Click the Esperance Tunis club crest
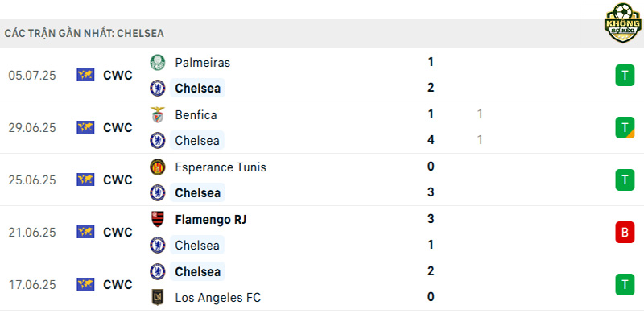Image resolution: width=644 pixels, height=322 pixels. point(157,167)
